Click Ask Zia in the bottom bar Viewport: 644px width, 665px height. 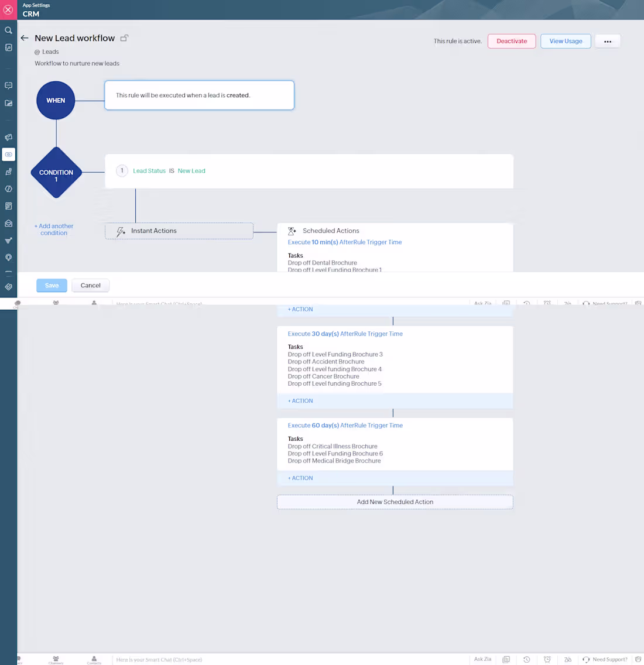coord(482,659)
